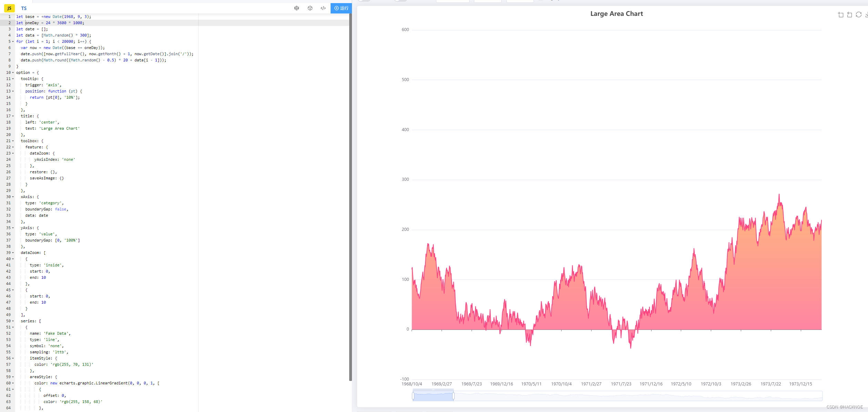868x412 pixels.
Task: Click line number 9 in the gutter
Action: point(9,66)
